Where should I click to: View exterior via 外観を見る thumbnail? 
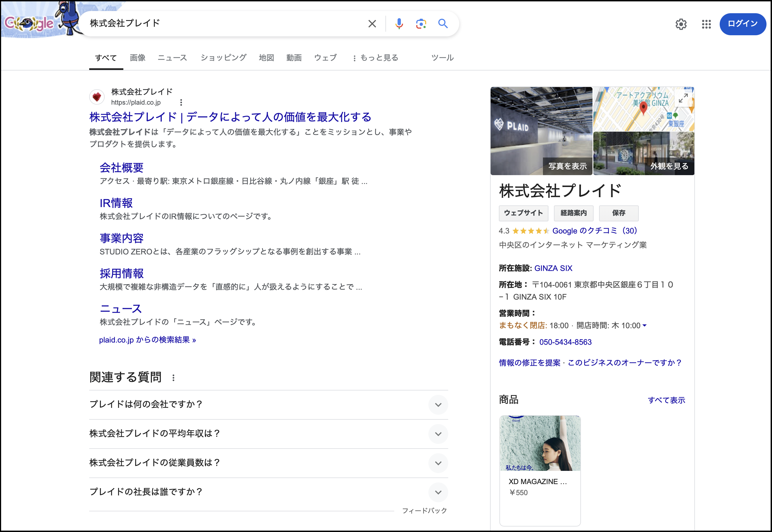pyautogui.click(x=644, y=153)
